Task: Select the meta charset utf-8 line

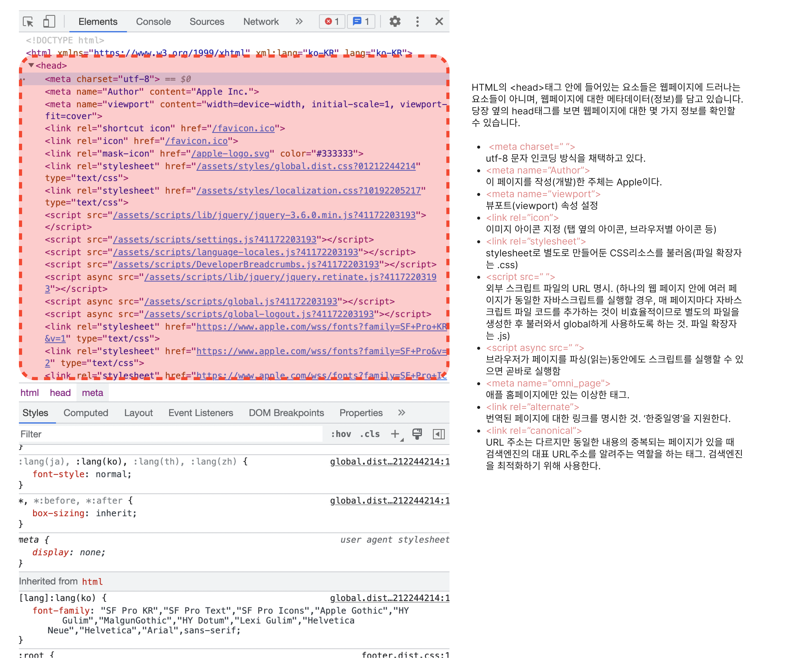Action: [234, 79]
